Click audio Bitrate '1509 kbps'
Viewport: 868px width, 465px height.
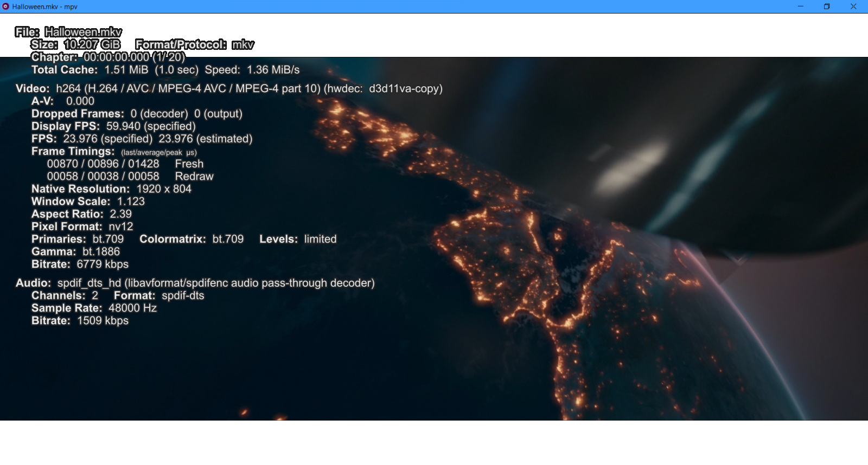tap(103, 321)
